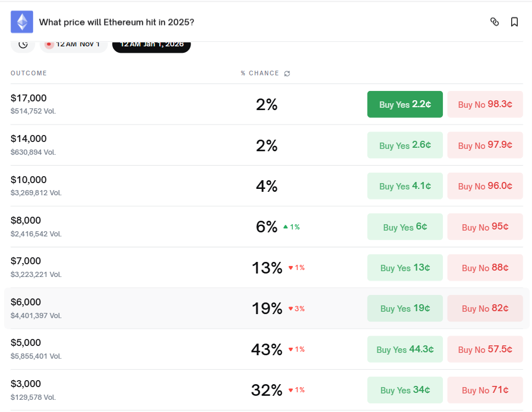Buy Yes at 2.6¢ for $14,000

(405, 145)
